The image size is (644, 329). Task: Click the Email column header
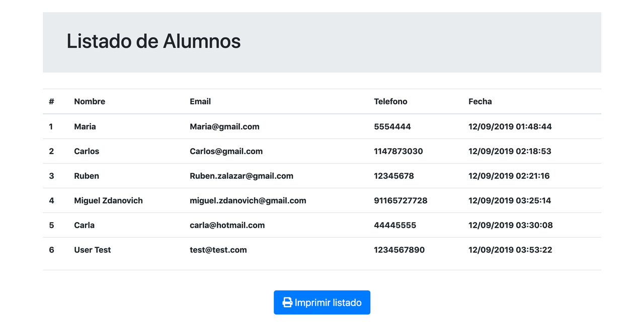[x=200, y=102]
